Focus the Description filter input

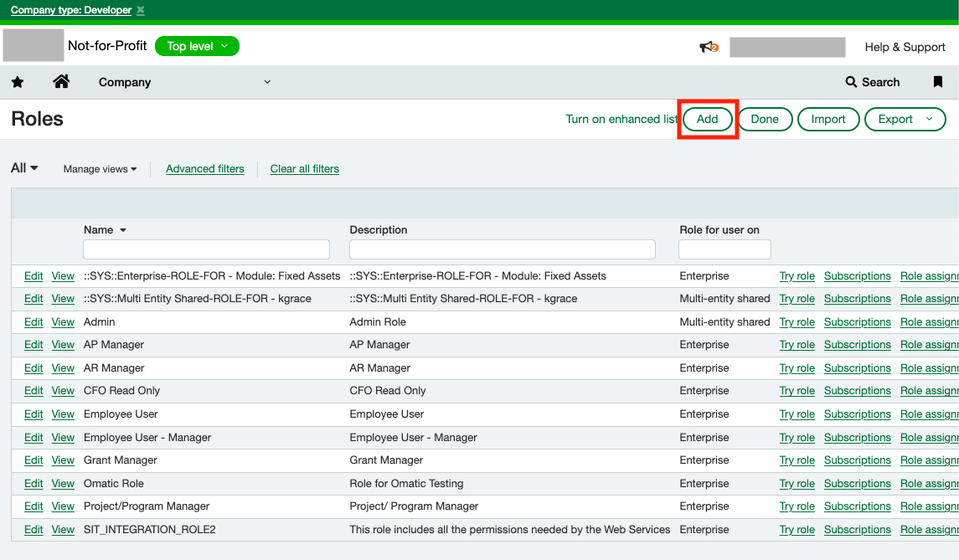(x=503, y=249)
